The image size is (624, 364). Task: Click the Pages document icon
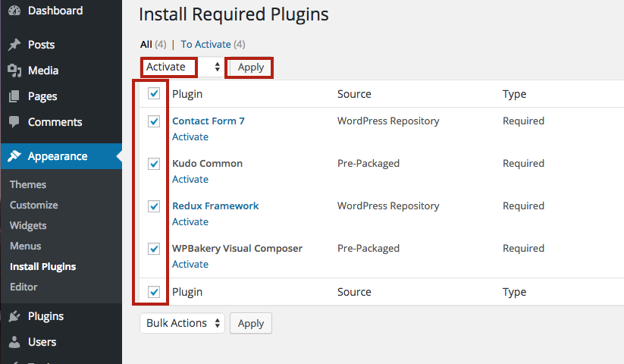click(14, 96)
